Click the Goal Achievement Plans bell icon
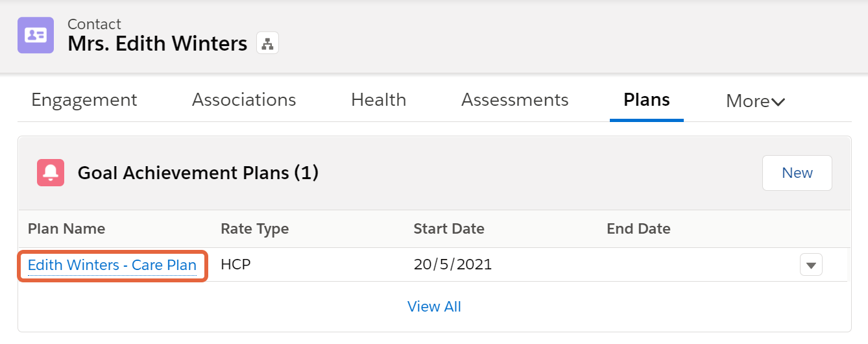 coord(51,173)
